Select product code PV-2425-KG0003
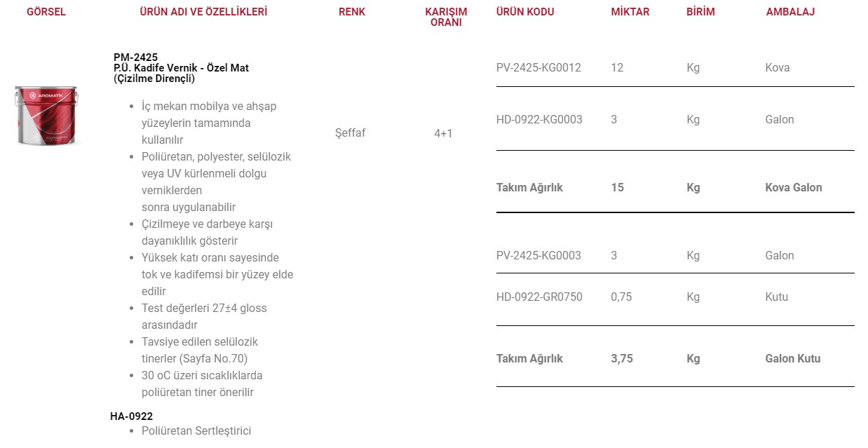 coord(538,256)
